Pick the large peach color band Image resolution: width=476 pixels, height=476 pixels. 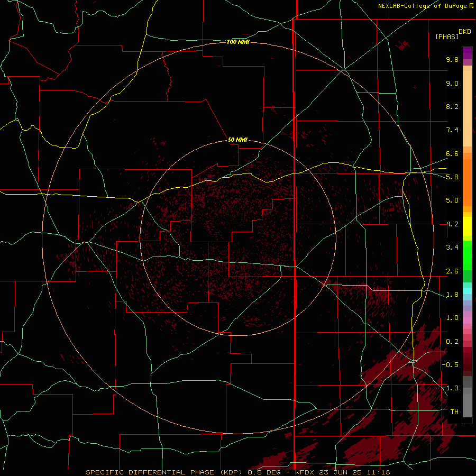click(x=467, y=109)
